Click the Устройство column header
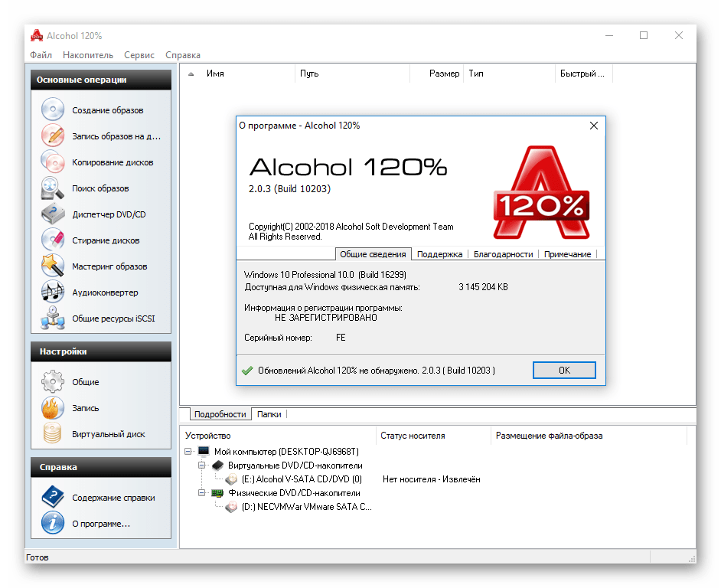721x588 pixels. pos(278,435)
